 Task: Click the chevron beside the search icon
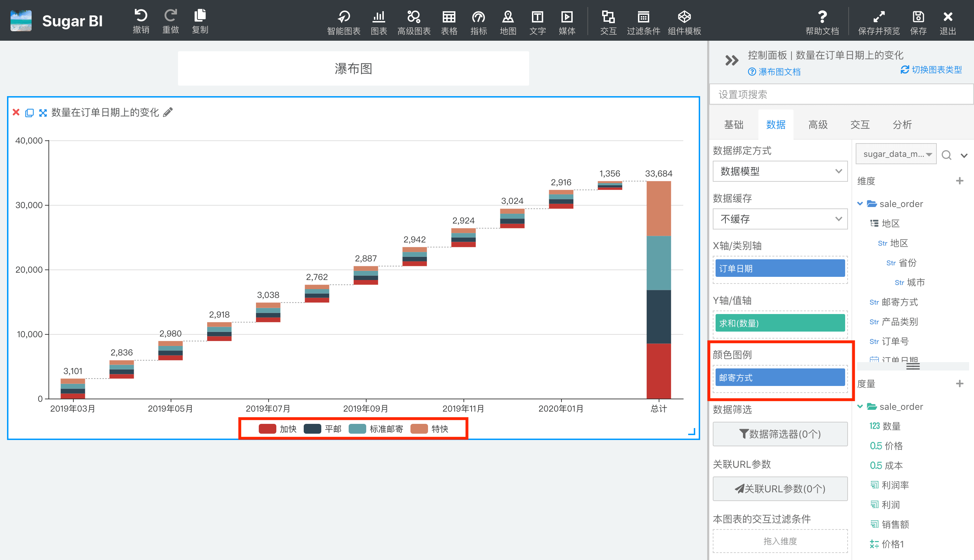tap(964, 155)
